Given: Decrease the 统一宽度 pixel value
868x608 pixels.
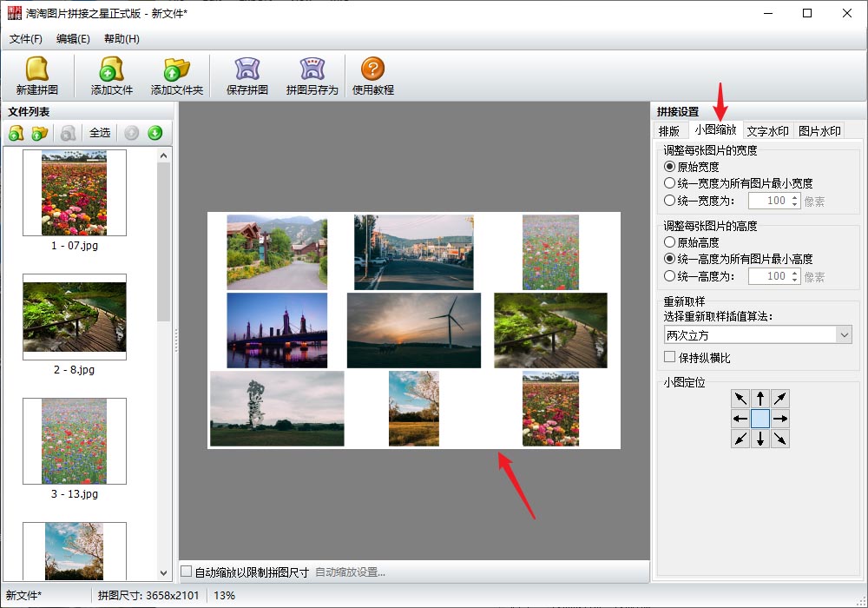Looking at the screenshot, I should pos(795,204).
